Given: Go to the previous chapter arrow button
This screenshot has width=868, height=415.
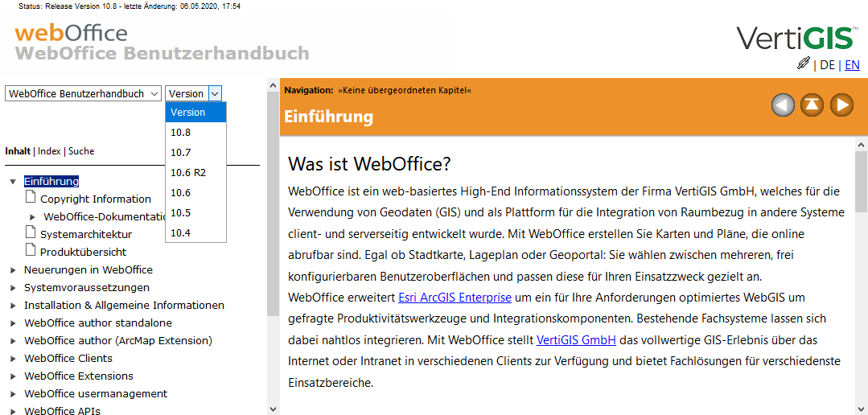Looking at the screenshot, I should tap(783, 105).
